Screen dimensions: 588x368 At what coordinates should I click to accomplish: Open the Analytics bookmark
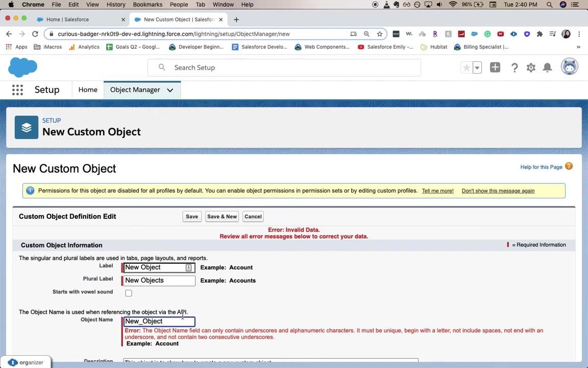[84, 47]
